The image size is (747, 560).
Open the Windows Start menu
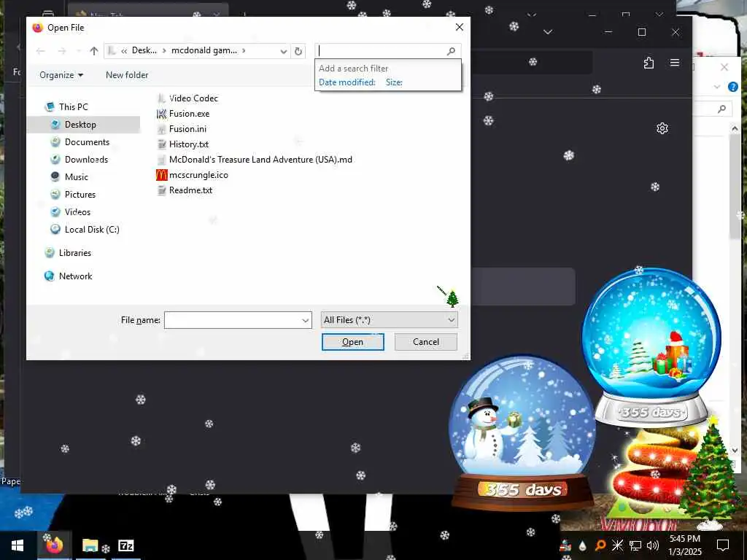point(18,545)
